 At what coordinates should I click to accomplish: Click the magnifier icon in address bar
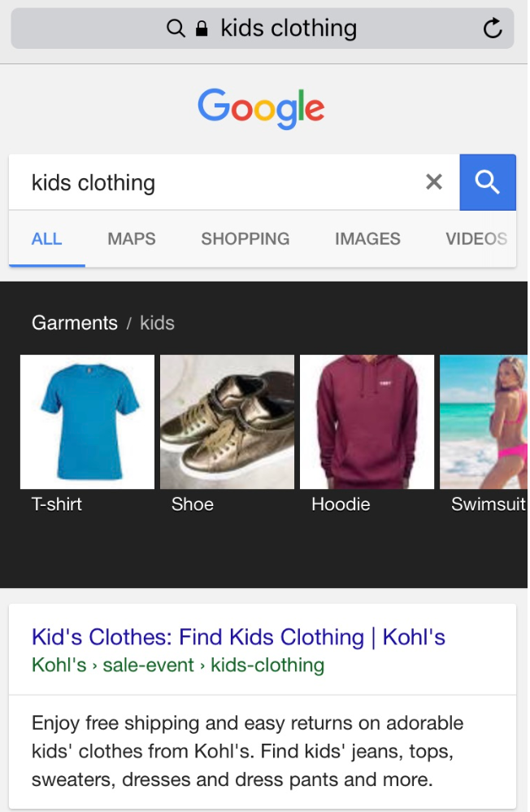[x=176, y=28]
